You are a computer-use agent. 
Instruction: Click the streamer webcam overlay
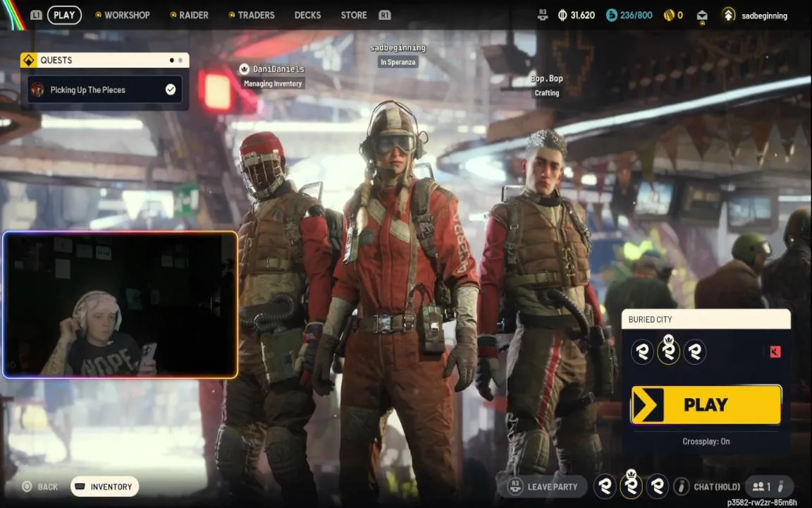120,305
